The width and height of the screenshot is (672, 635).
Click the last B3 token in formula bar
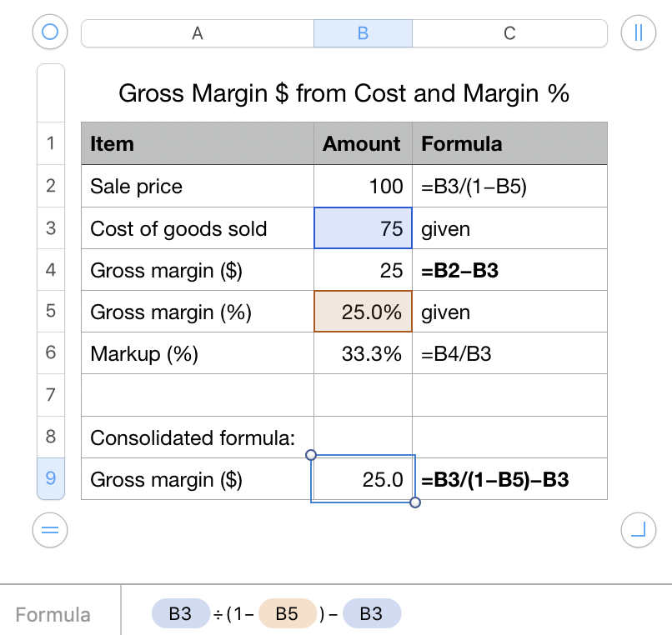(371, 614)
